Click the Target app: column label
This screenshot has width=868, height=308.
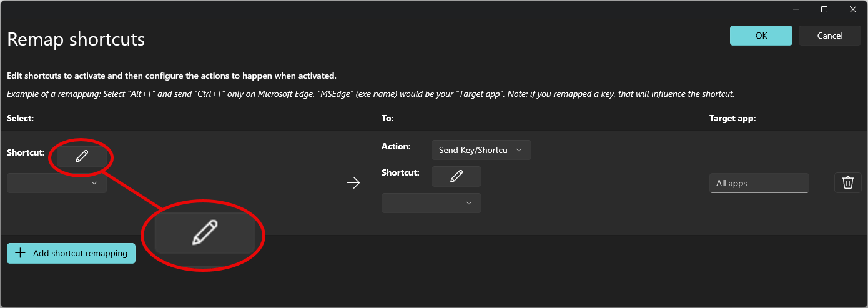tap(732, 118)
